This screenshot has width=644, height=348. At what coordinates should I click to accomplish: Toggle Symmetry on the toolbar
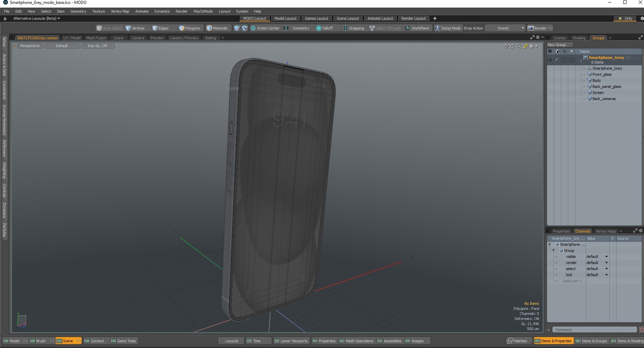click(x=297, y=28)
